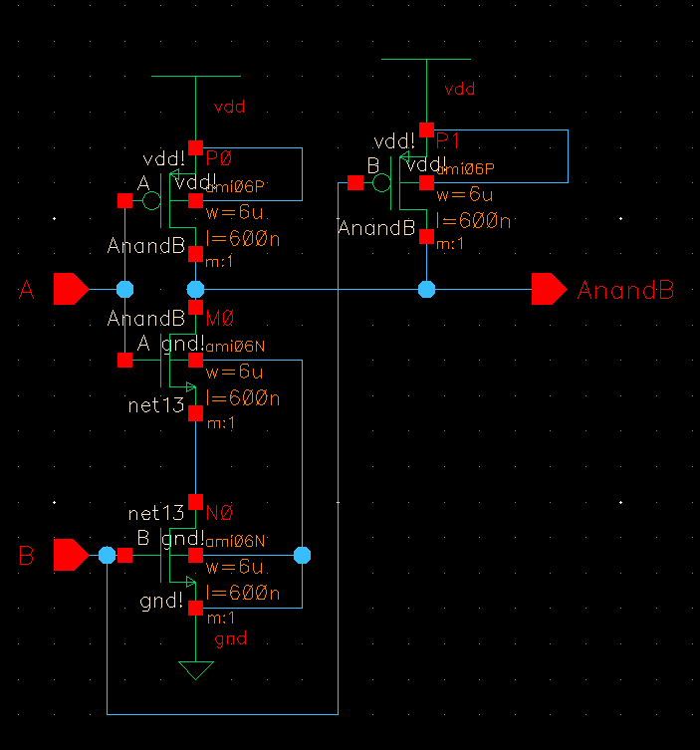Click 'w=6u' parameter of P0

(234, 212)
